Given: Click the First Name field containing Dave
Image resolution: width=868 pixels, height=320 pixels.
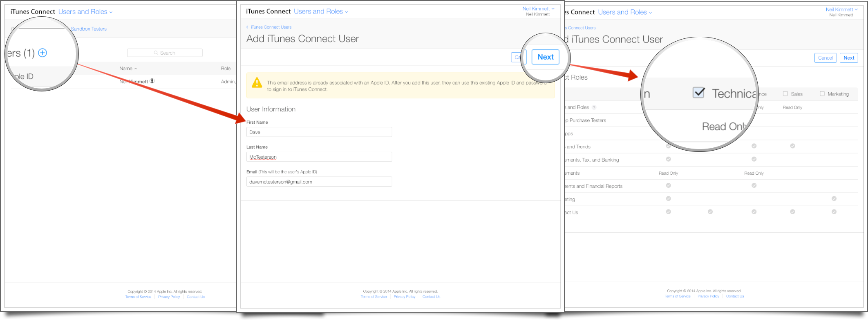Looking at the screenshot, I should [x=319, y=132].
